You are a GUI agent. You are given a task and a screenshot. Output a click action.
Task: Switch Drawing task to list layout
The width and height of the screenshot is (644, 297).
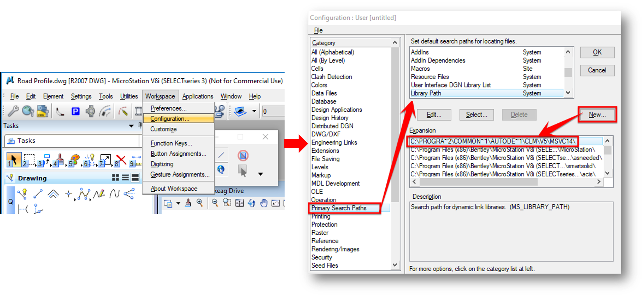pyautogui.click(x=125, y=178)
